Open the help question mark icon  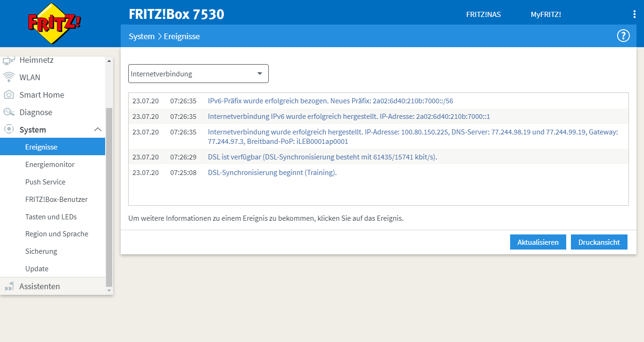(x=623, y=36)
